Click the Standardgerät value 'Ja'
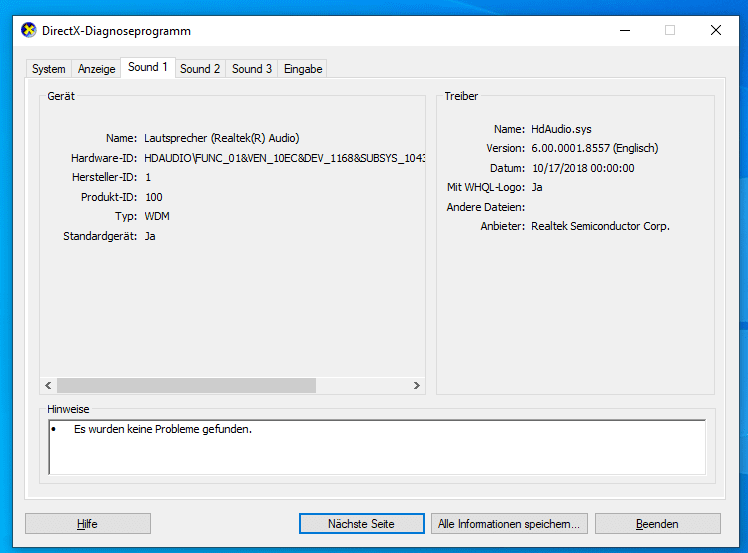This screenshot has height=553, width=748. pyautogui.click(x=150, y=236)
